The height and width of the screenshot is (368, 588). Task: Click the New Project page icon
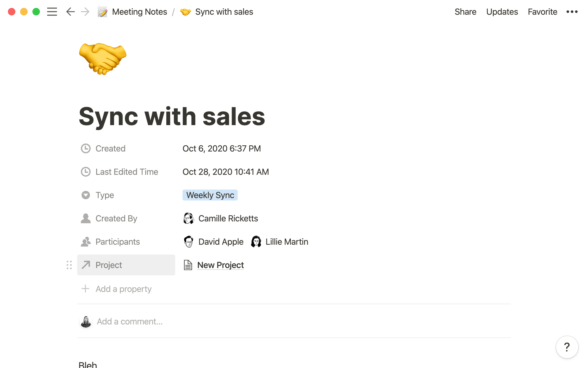pos(188,265)
